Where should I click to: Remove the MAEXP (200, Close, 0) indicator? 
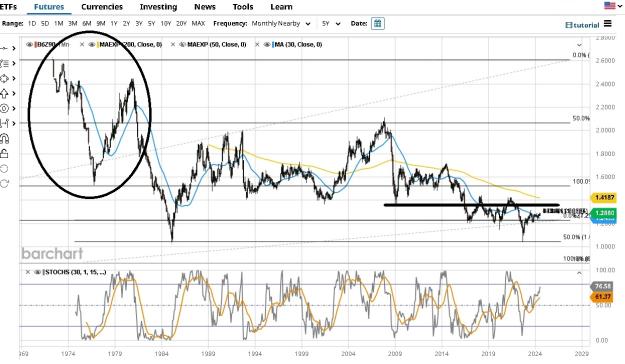coord(82,45)
